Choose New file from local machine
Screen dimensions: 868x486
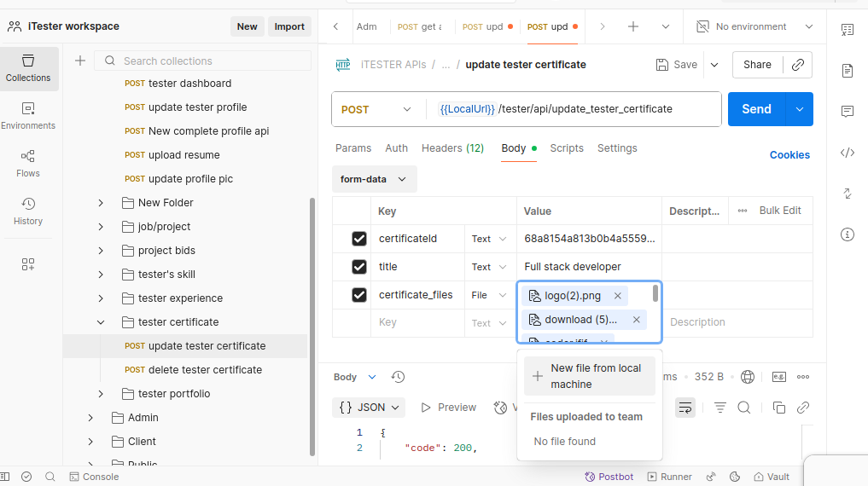589,376
